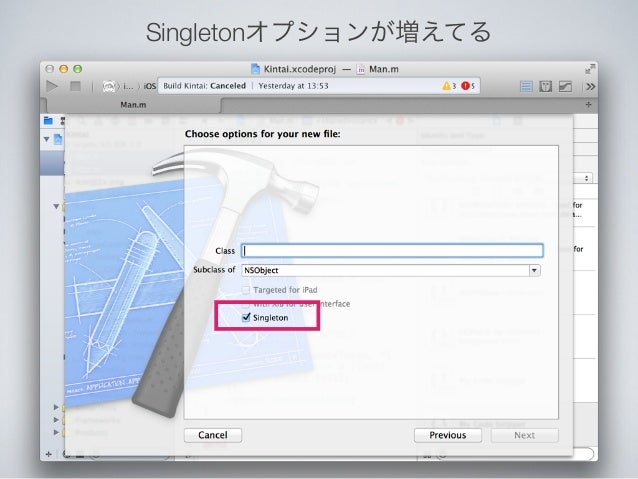Expand the Products group triangle

coord(56,432)
